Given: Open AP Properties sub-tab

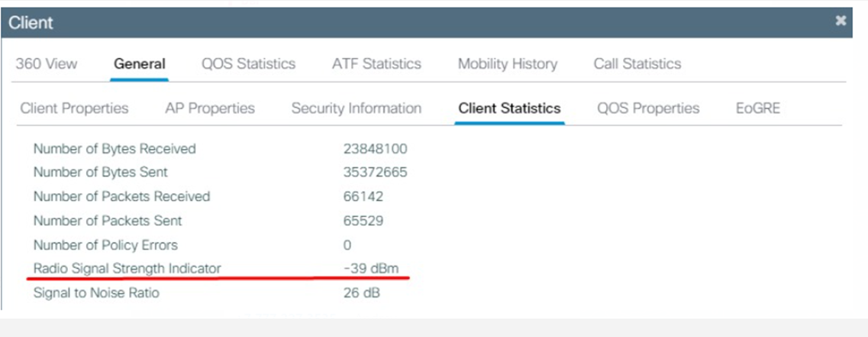Looking at the screenshot, I should pyautogui.click(x=210, y=109).
